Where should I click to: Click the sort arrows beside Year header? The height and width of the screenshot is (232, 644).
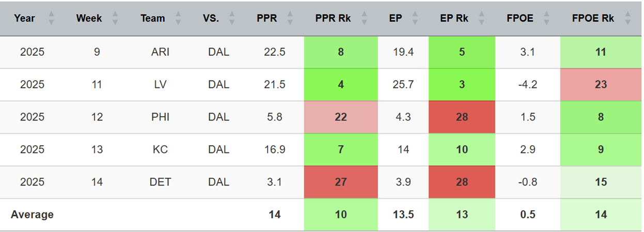pos(51,19)
